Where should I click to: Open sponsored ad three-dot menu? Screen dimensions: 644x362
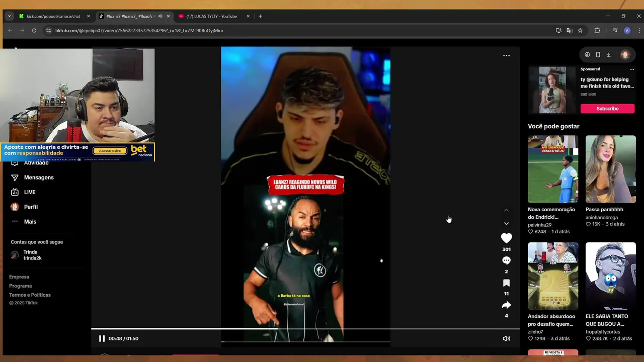pos(632,69)
